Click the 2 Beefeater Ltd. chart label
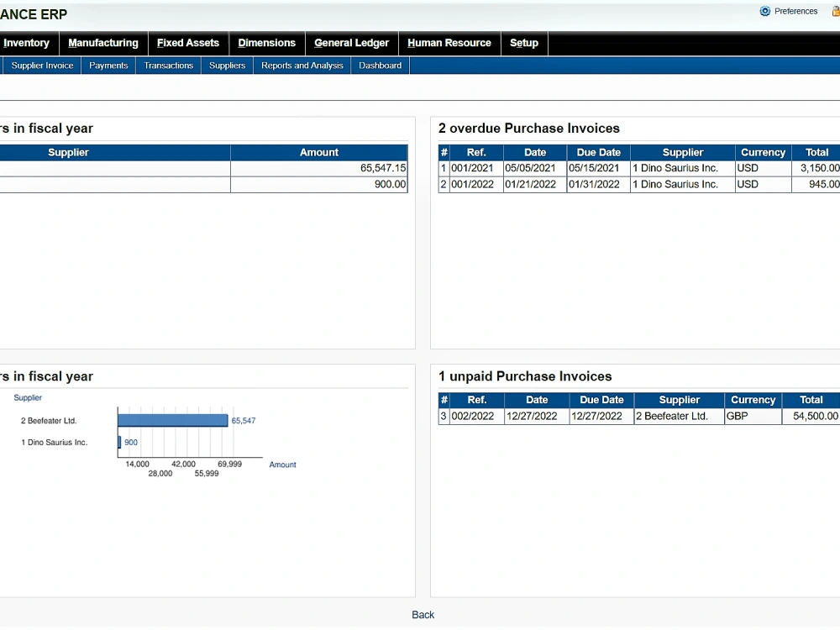 49,421
